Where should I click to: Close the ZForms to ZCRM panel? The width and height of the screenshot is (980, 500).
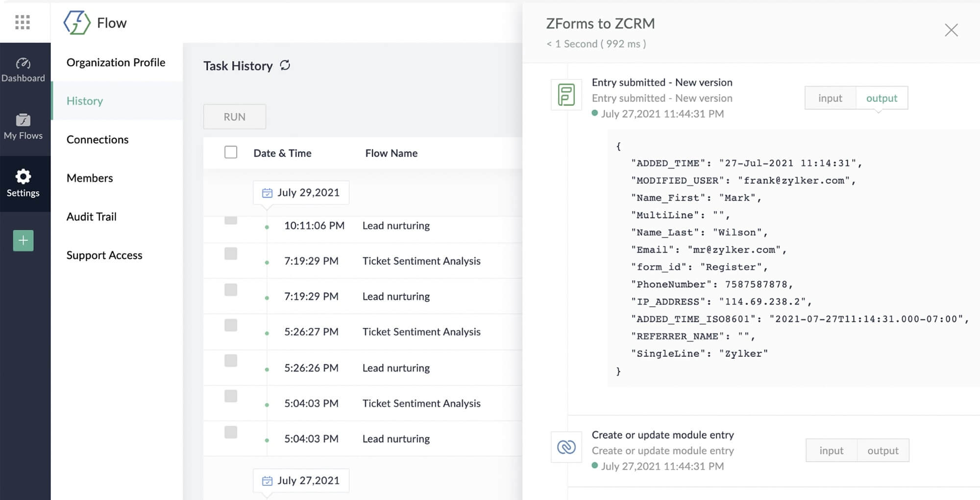point(951,30)
